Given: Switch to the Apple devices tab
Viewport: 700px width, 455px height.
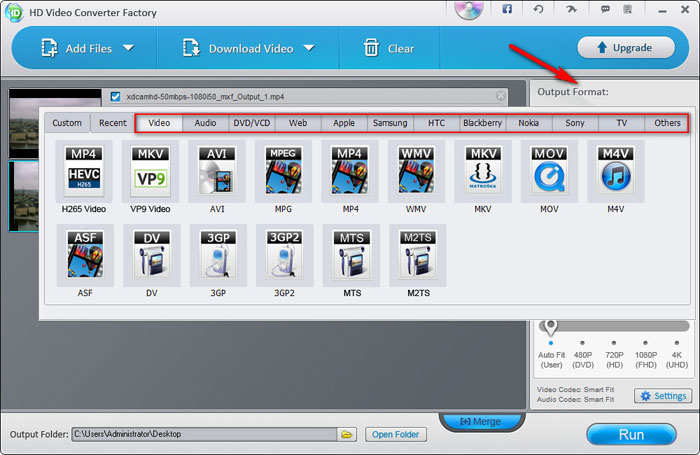Looking at the screenshot, I should pos(344,123).
